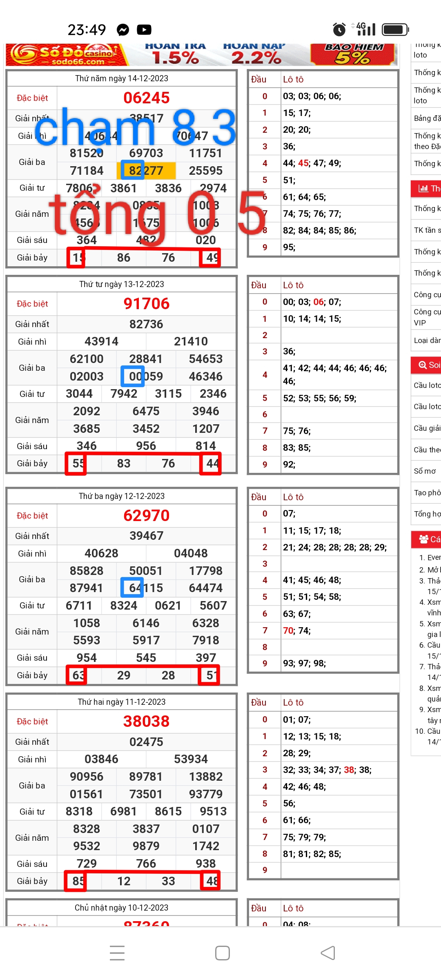Select special prize number 91706
Image resolution: width=441 pixels, height=980 pixels.
146,303
